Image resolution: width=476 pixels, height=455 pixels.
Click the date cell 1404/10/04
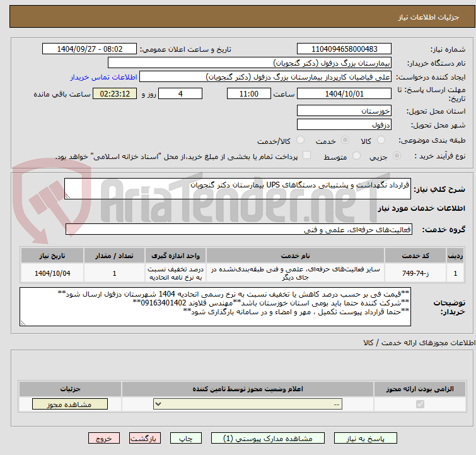52,273
